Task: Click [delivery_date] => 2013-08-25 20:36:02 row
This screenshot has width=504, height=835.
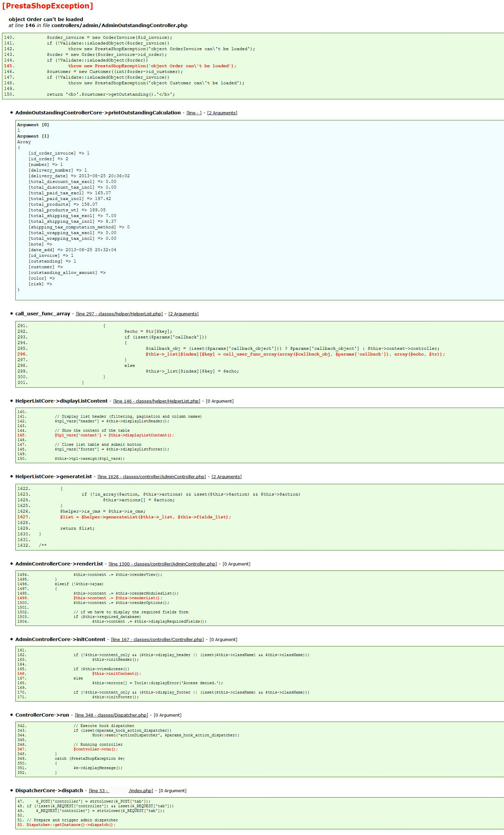Action: [x=79, y=176]
